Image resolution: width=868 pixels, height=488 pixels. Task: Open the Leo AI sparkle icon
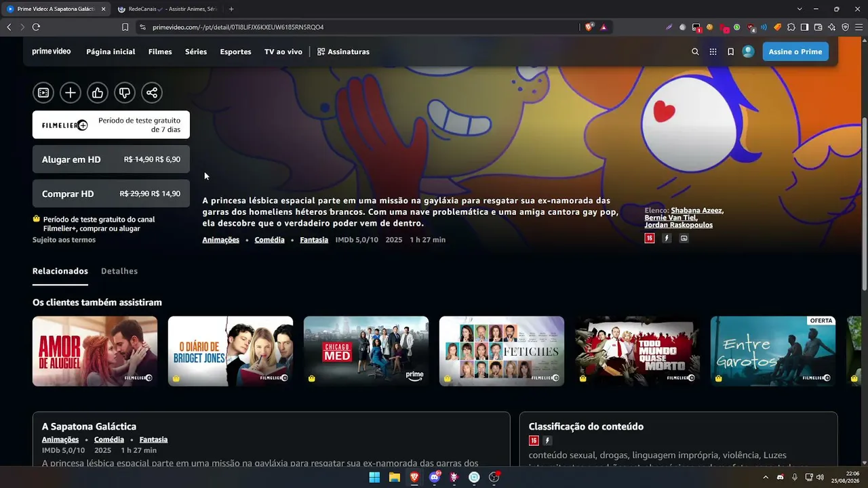click(831, 27)
